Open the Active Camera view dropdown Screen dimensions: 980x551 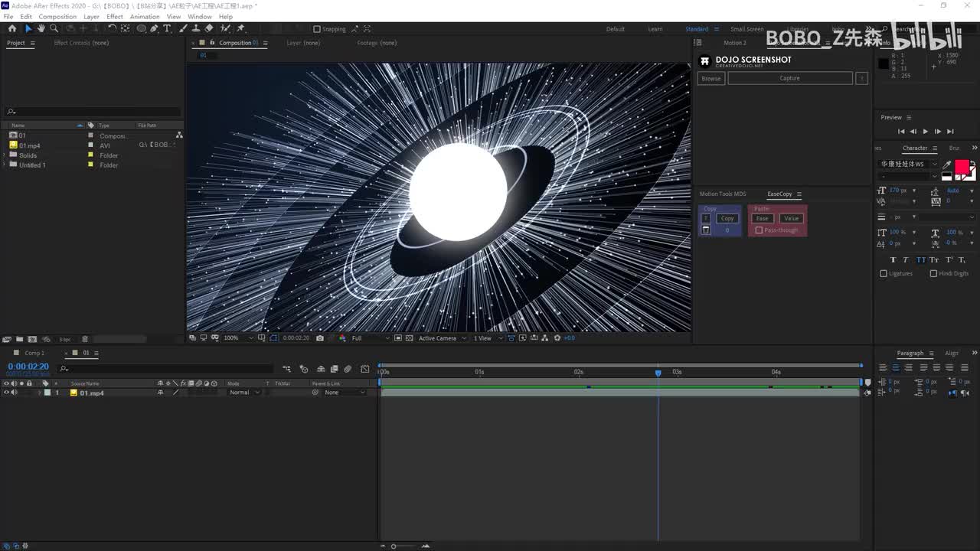pos(441,337)
